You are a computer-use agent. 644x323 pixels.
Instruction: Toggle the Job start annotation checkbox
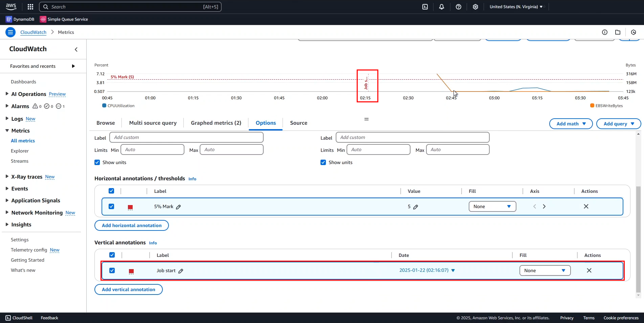tap(112, 270)
